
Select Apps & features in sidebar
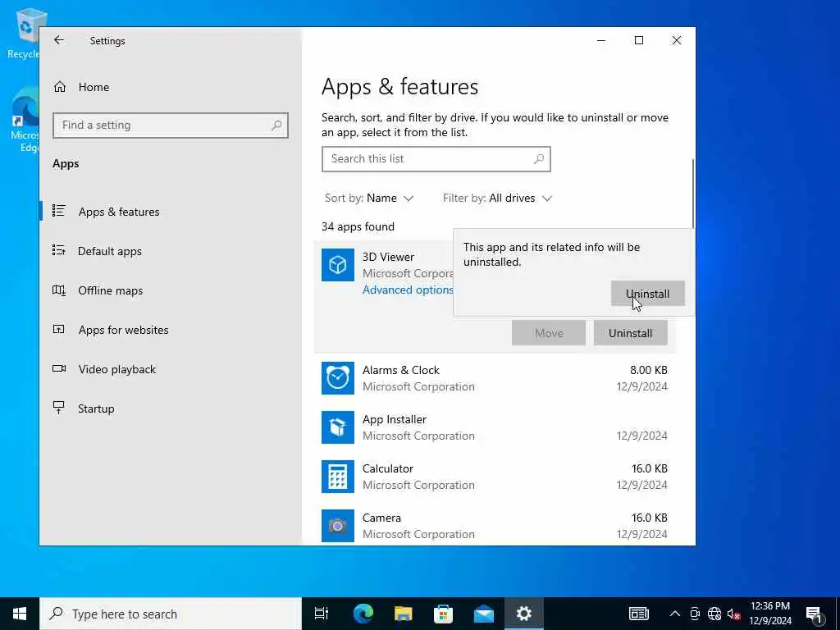tap(171, 212)
